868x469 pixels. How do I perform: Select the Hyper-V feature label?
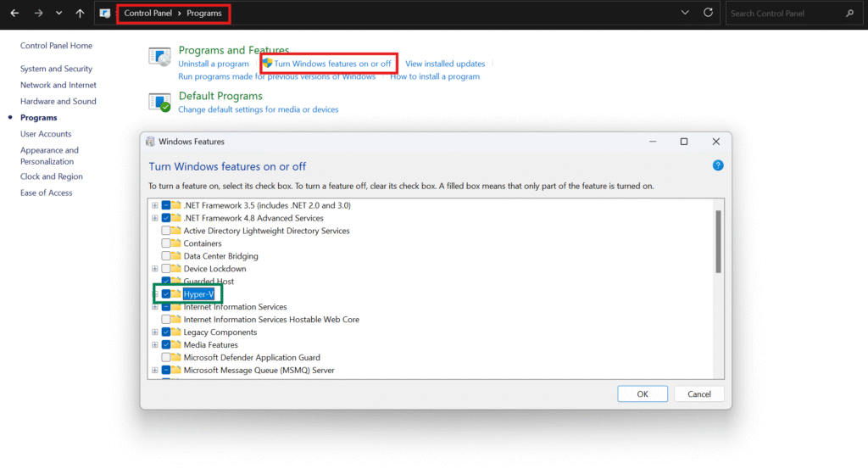pos(198,294)
